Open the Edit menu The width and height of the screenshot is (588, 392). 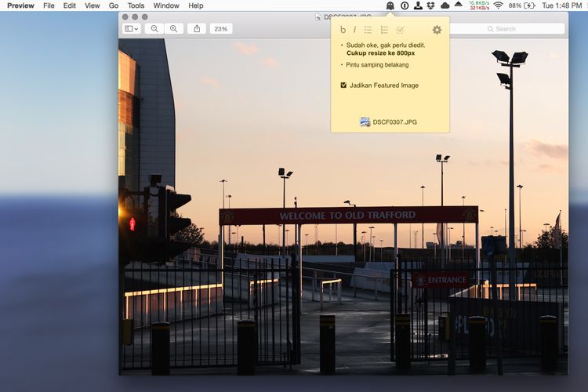coord(69,5)
